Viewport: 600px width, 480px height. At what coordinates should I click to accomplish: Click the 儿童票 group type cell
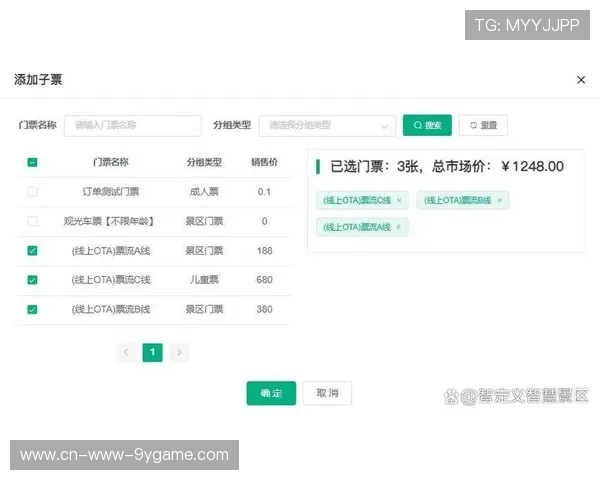pos(204,280)
